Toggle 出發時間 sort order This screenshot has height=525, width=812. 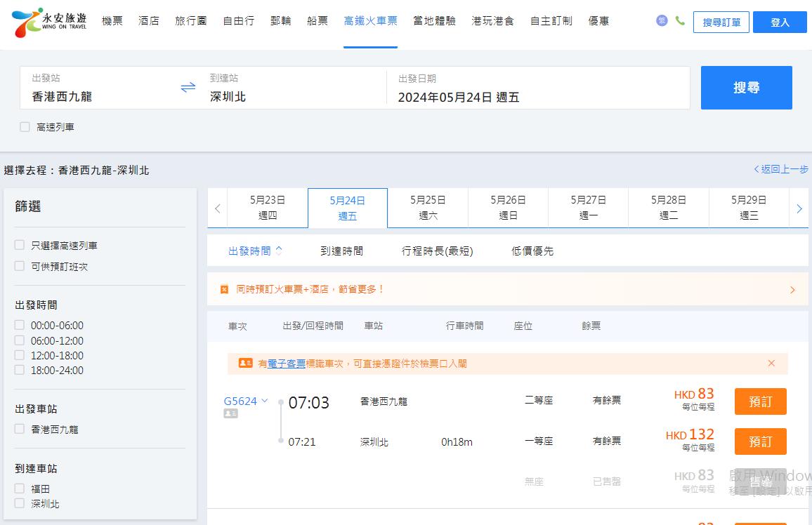[255, 251]
